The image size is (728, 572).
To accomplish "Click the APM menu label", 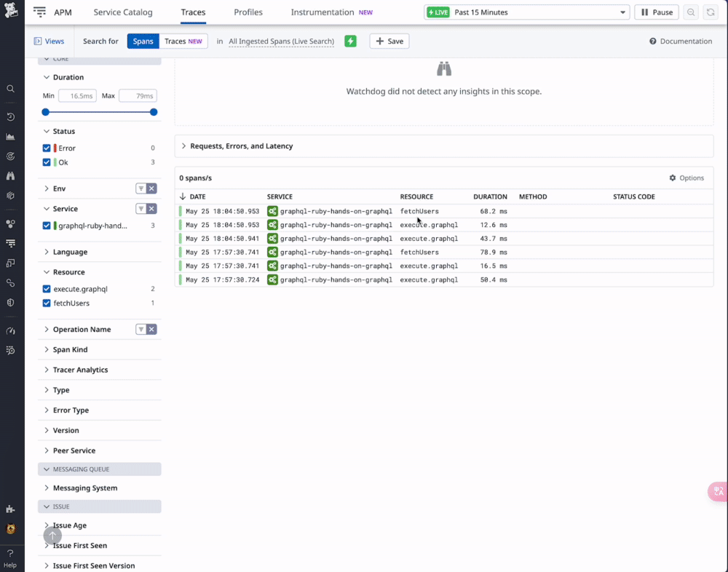I will click(63, 12).
